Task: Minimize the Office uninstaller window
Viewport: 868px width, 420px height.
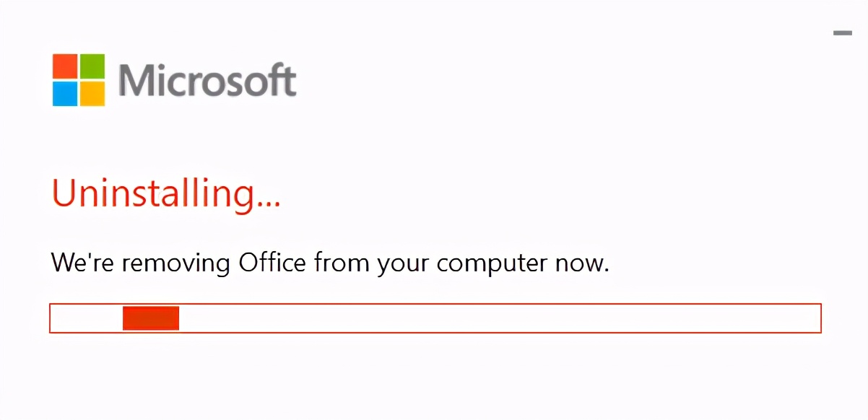Action: [842, 32]
